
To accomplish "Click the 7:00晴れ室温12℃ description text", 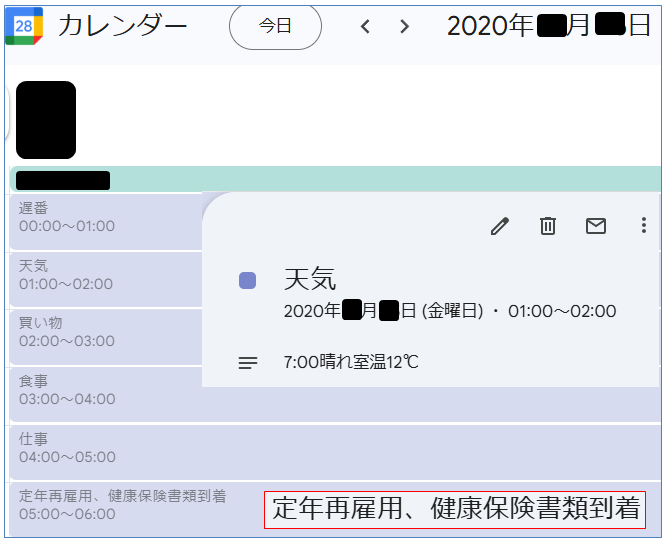I will click(x=351, y=362).
